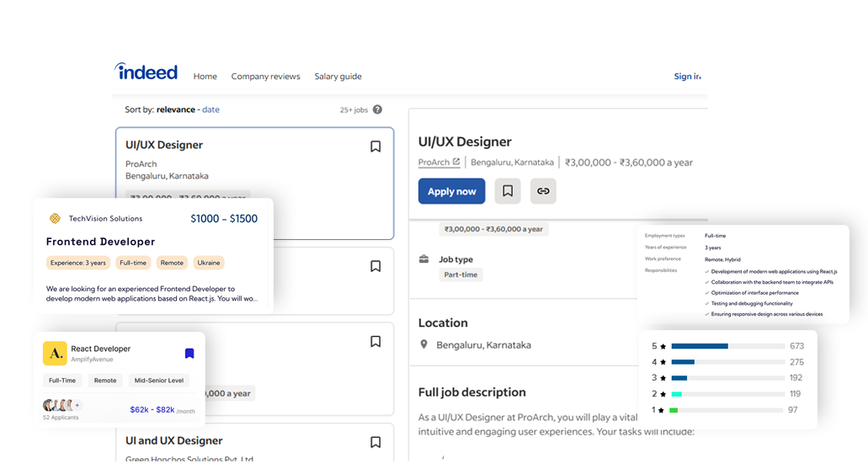Screen dimensions: 868x469
Task: Click the bookmark button next to Apply now
Action: (508, 191)
